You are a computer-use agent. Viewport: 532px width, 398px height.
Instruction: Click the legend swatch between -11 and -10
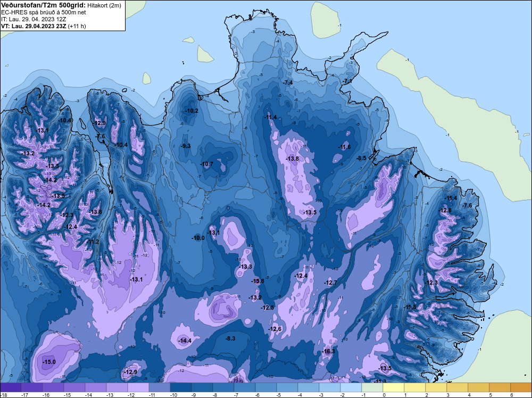[160, 387]
